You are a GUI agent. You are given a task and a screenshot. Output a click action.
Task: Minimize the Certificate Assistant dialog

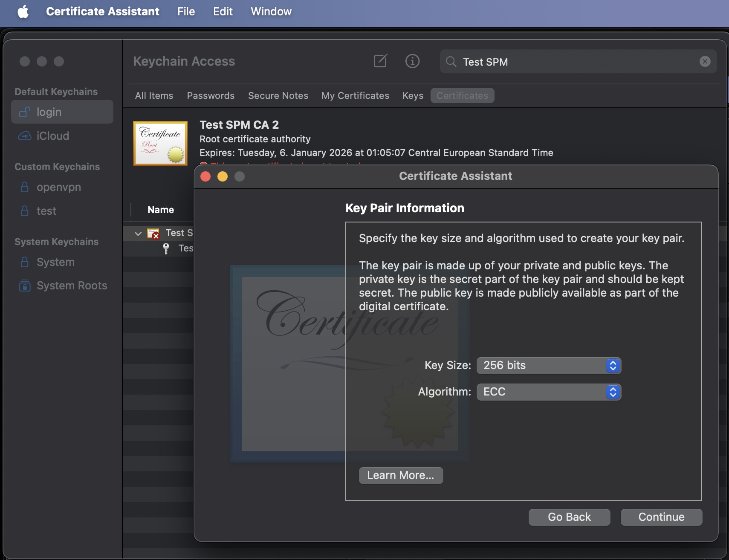point(223,176)
